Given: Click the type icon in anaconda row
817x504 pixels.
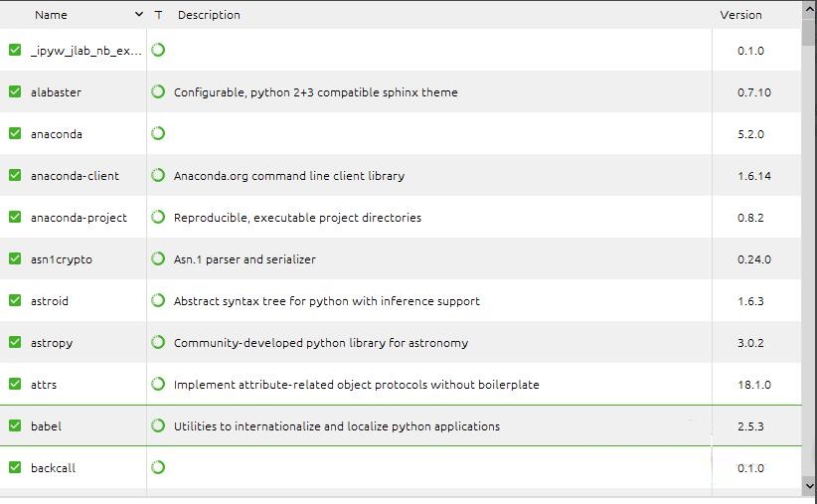Looking at the screenshot, I should click(x=158, y=133).
